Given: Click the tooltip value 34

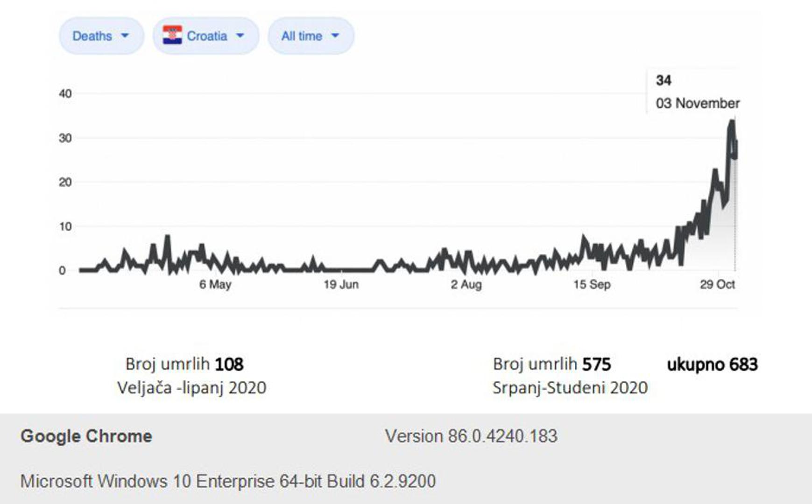Looking at the screenshot, I should click(664, 80).
